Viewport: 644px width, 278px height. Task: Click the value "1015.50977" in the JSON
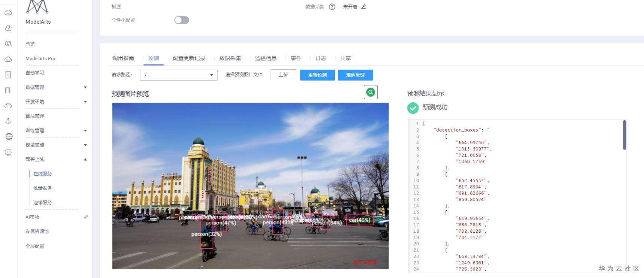click(x=473, y=149)
